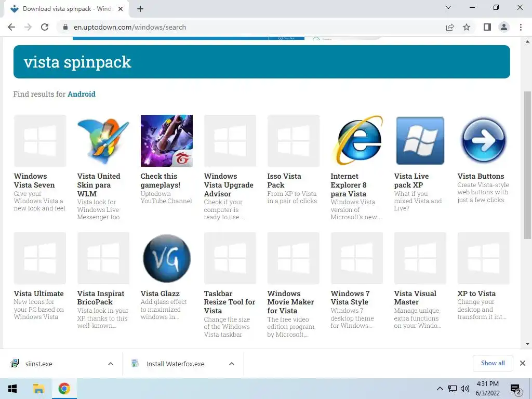The width and height of the screenshot is (532, 399).
Task: Select the Download vista spinpack tab
Action: [66, 9]
